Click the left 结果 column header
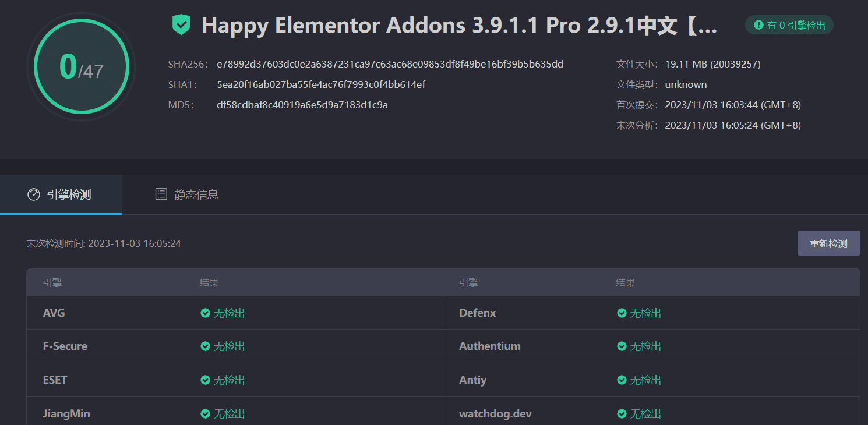The width and height of the screenshot is (868, 425). [209, 283]
